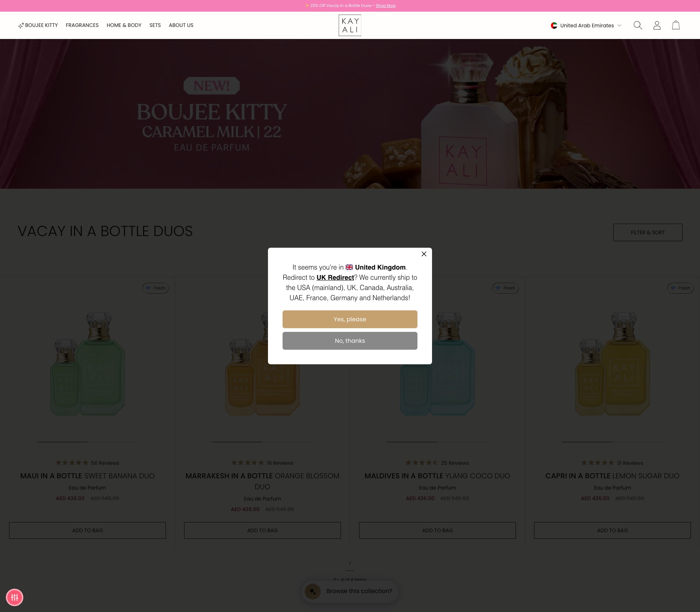Click the Yes, please button
Image resolution: width=700 pixels, height=612 pixels.
350,319
